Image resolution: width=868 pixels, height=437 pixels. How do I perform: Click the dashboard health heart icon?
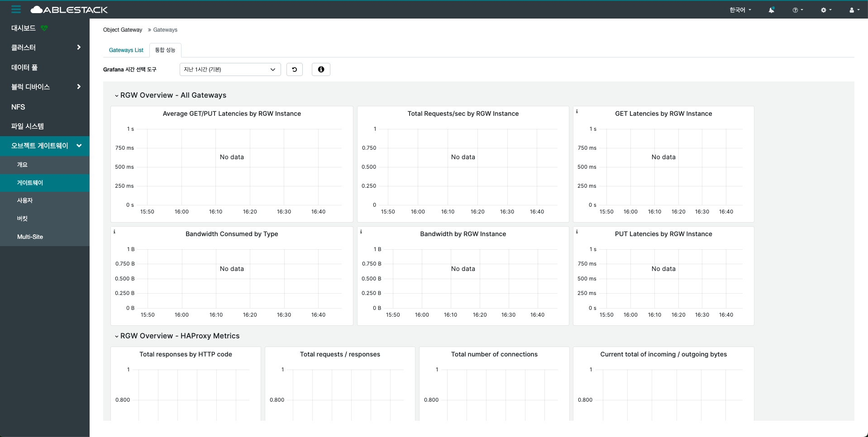[44, 28]
